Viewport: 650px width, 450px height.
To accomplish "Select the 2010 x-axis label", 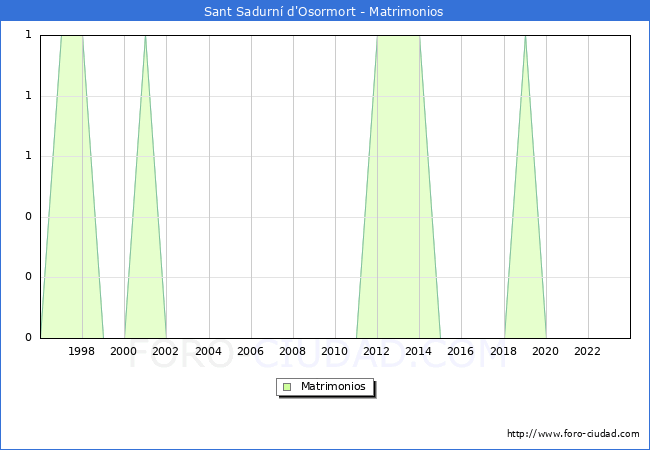I will coord(335,351).
